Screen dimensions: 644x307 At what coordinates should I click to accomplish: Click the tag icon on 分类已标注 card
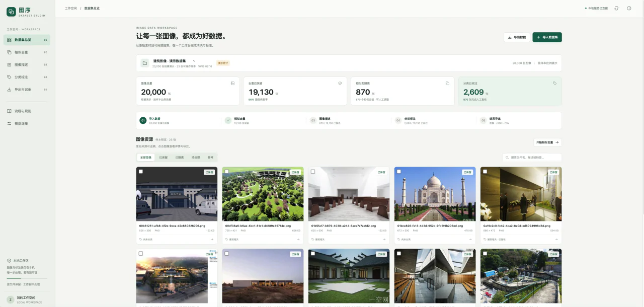(554, 83)
